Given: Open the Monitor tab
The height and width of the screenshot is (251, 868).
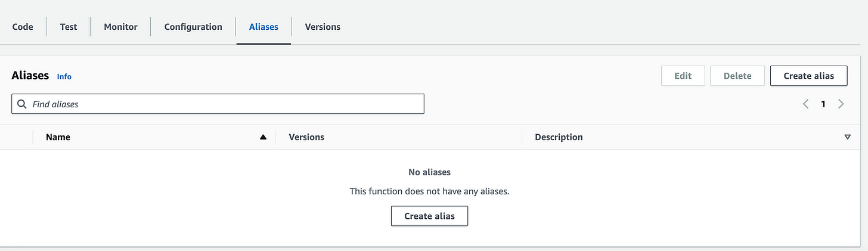Looking at the screenshot, I should (x=120, y=27).
